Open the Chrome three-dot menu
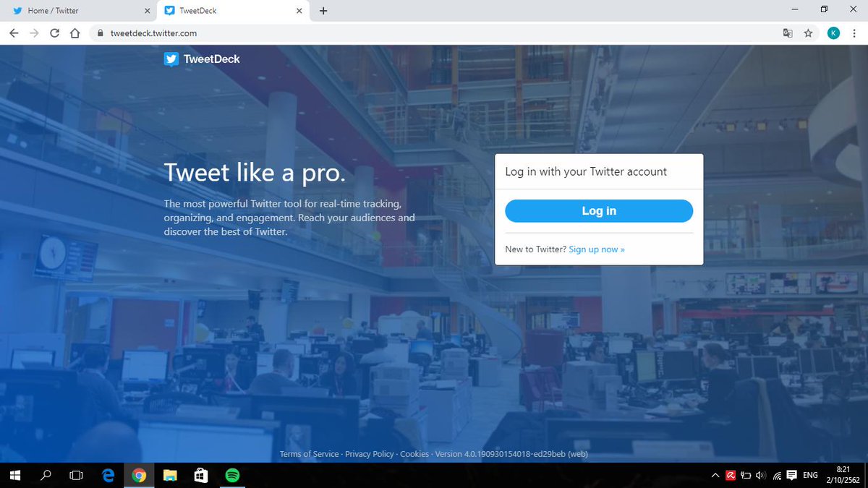 pos(856,33)
